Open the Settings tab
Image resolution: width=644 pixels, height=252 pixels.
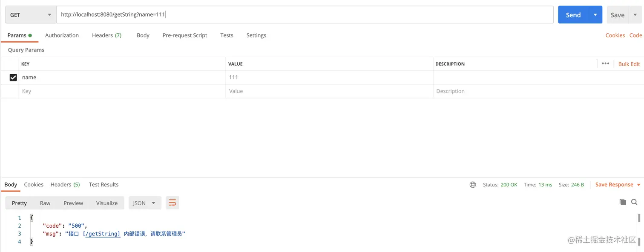point(256,35)
